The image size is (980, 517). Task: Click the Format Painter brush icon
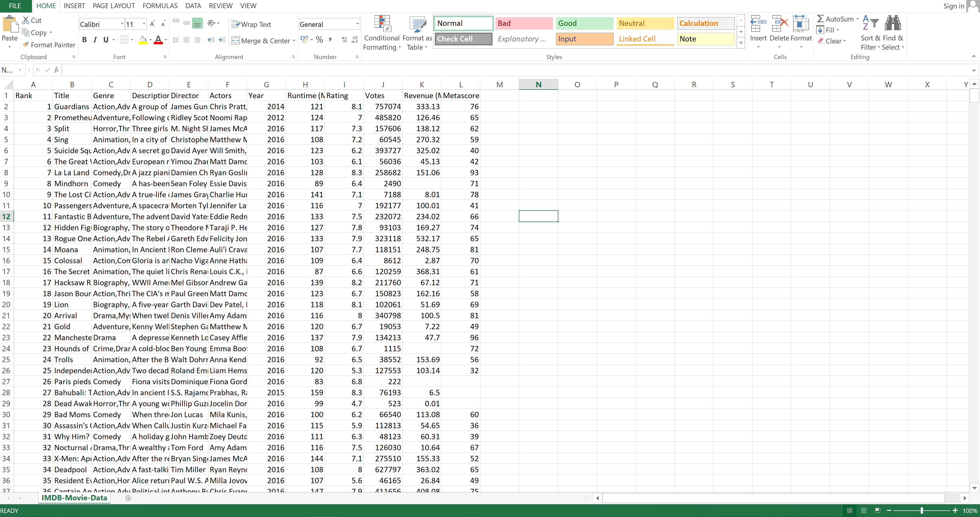tap(26, 45)
